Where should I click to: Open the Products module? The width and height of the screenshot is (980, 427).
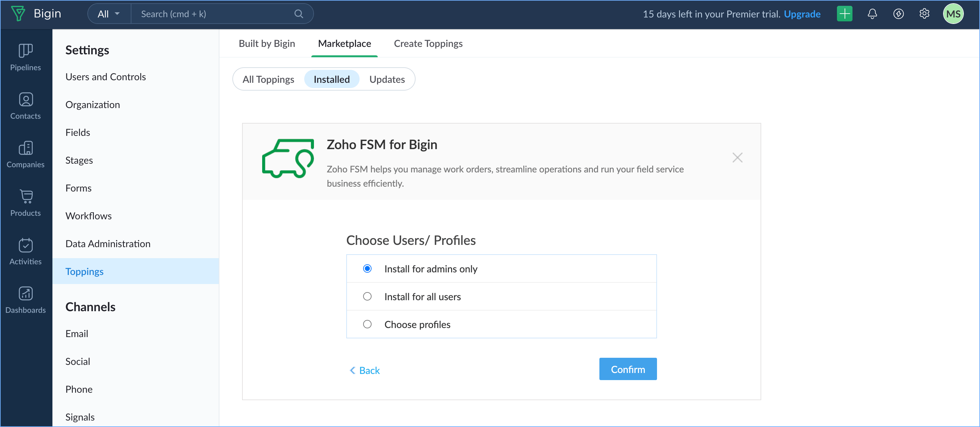coord(26,203)
